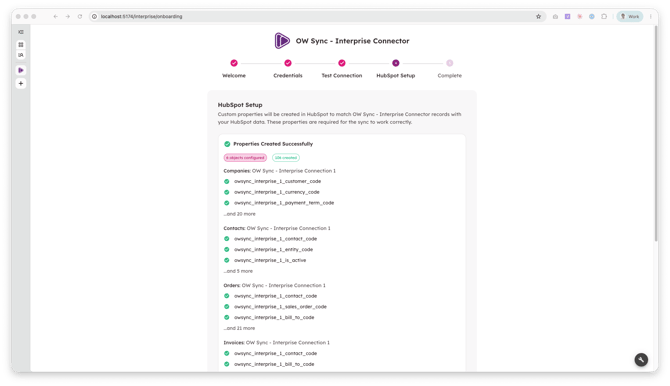Click the 'Invoices:' section label
The image size is (670, 386).
coord(234,342)
